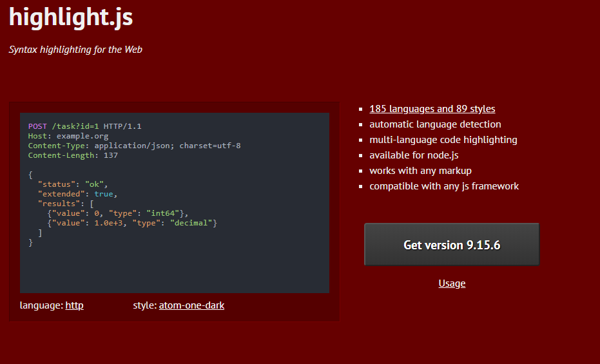The image size is (600, 364).
Task: Click 'multi-language code highlighting' list item
Action: 443,140
